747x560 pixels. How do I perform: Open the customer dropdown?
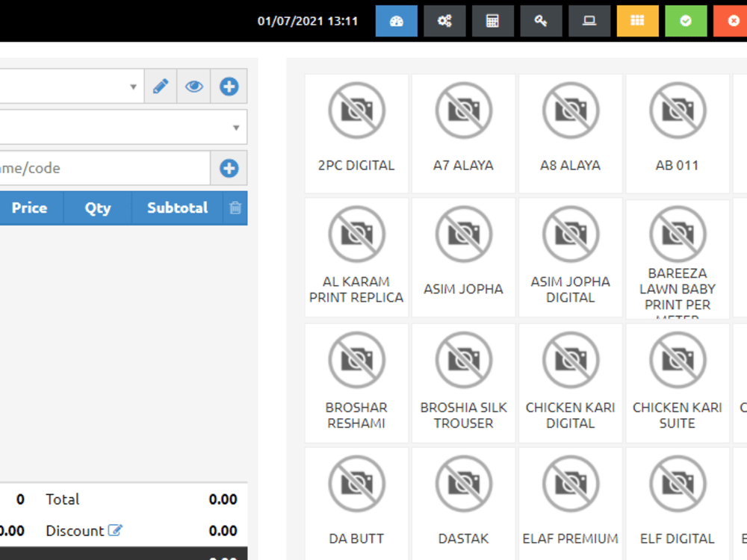click(72, 86)
